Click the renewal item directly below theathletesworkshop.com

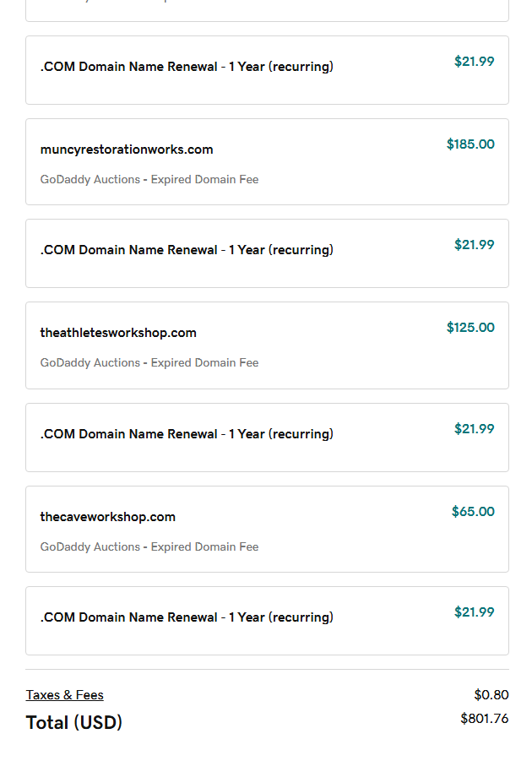tap(187, 434)
